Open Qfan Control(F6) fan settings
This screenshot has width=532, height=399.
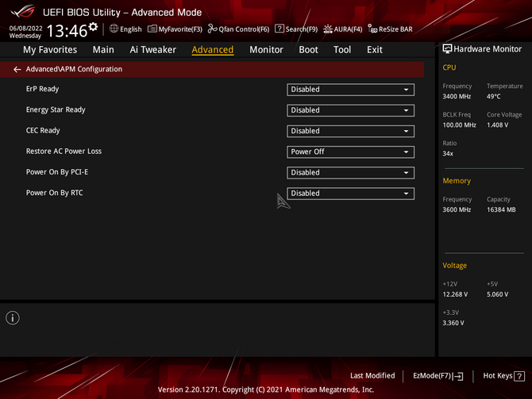(238, 29)
